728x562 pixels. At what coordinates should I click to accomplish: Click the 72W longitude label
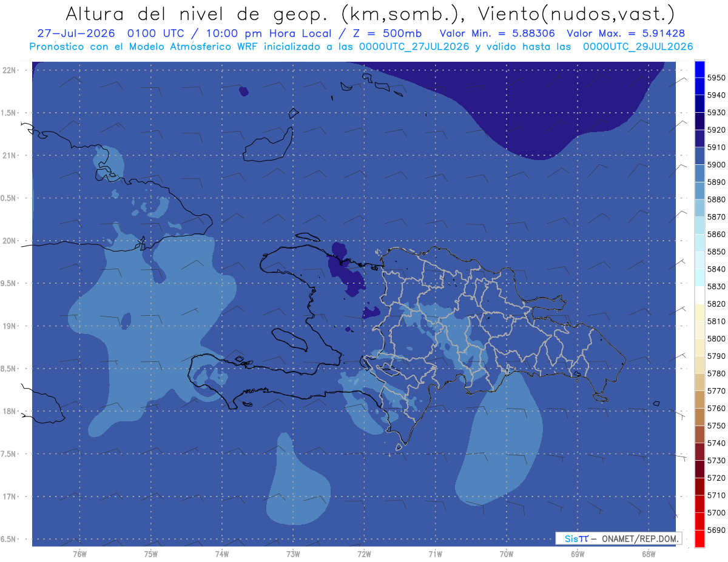coord(364,554)
